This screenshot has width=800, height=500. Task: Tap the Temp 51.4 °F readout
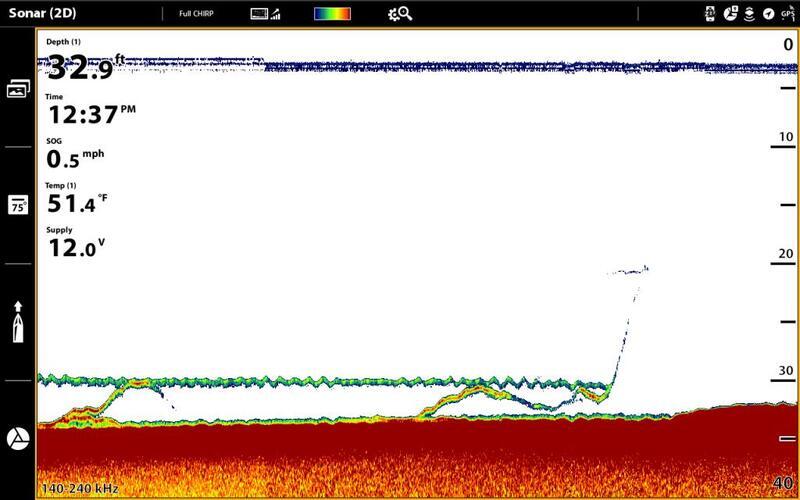pos(77,198)
